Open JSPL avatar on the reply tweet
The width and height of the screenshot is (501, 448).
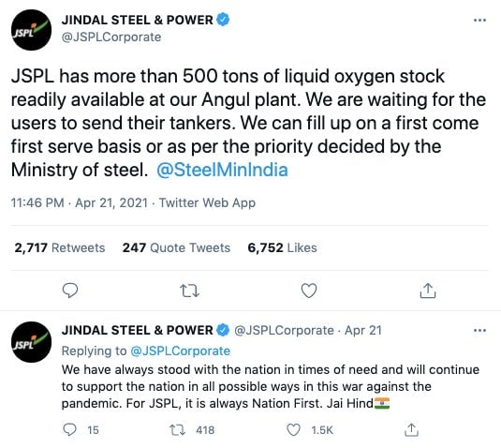tap(31, 342)
